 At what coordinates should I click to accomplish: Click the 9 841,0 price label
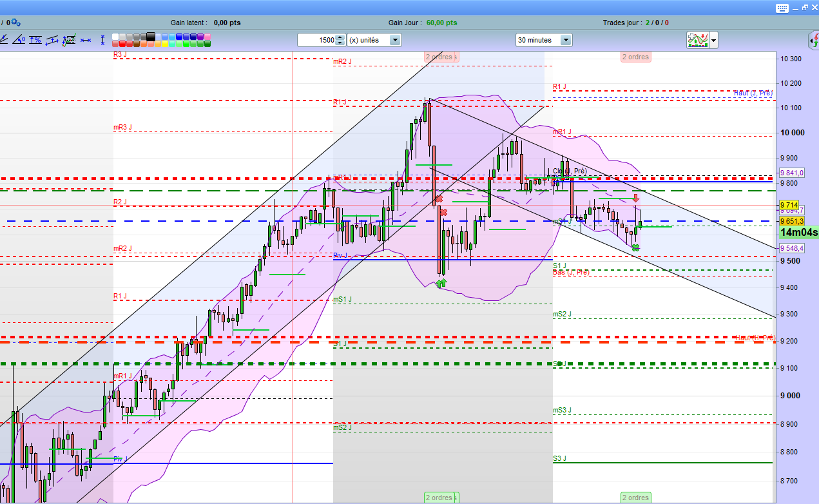click(x=792, y=173)
